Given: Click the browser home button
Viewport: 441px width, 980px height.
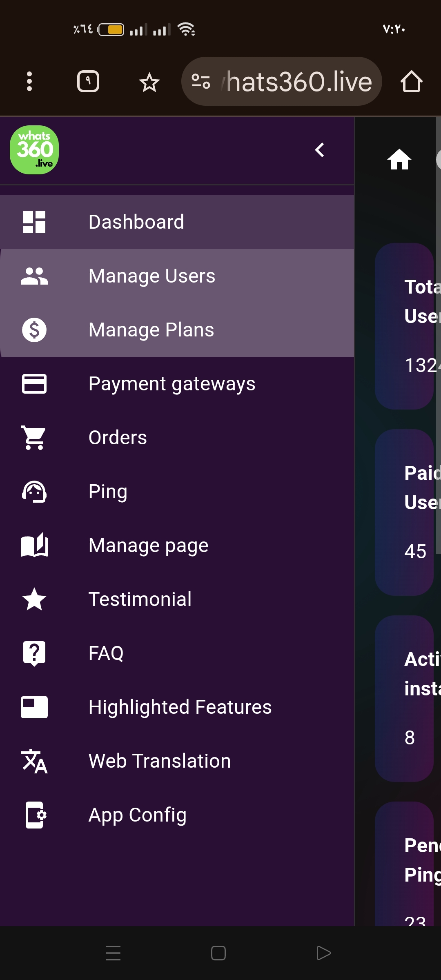Looking at the screenshot, I should pos(411,82).
